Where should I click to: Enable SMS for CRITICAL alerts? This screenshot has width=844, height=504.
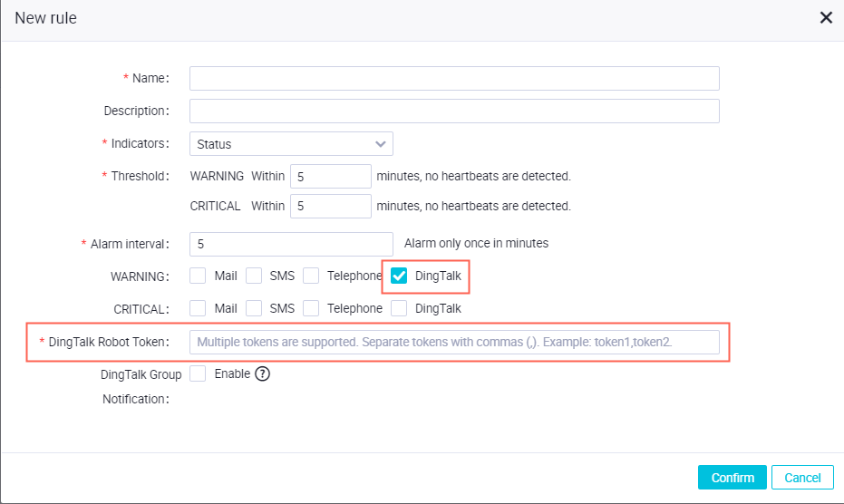pyautogui.click(x=254, y=308)
